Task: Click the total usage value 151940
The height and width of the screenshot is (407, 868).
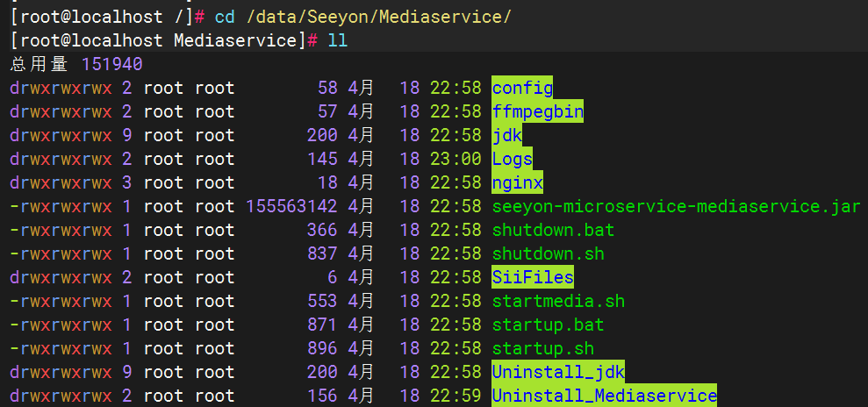Action: click(x=112, y=65)
